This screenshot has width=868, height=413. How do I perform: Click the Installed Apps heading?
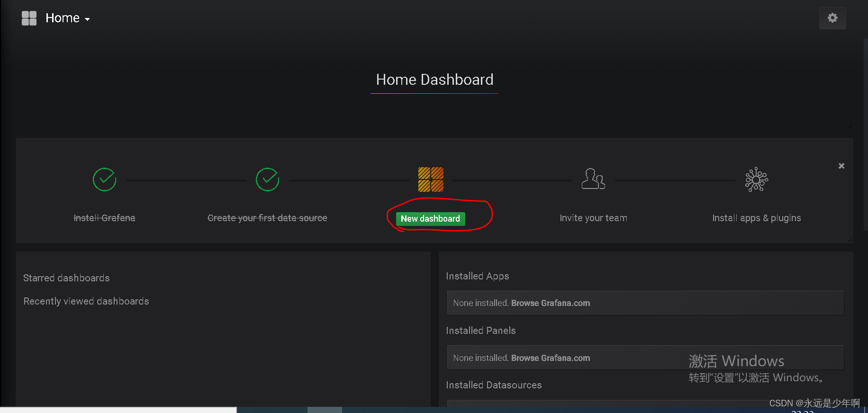coord(478,276)
